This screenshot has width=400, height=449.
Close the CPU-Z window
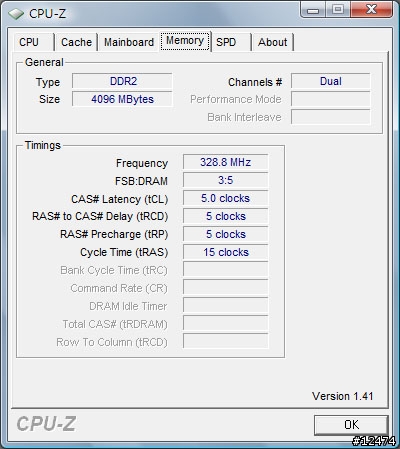(371, 9)
